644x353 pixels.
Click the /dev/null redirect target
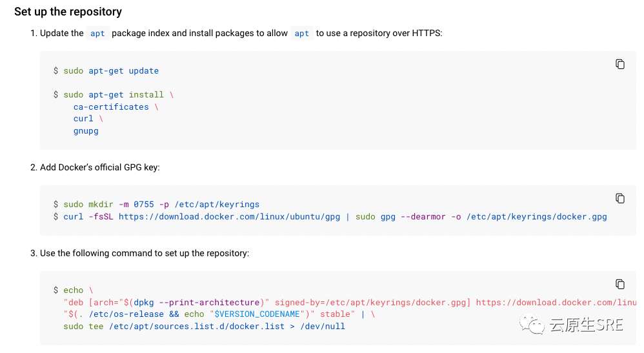(x=323, y=327)
